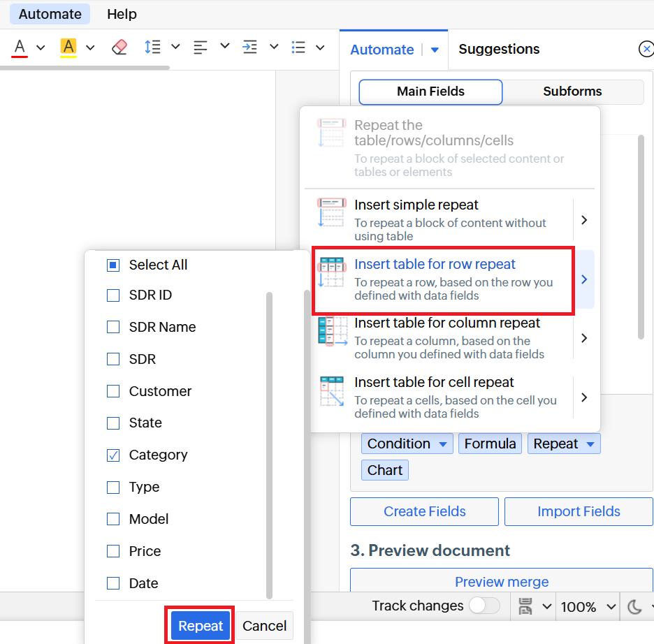Click the line spacing icon
Screen dimensions: 654x644
(152, 47)
